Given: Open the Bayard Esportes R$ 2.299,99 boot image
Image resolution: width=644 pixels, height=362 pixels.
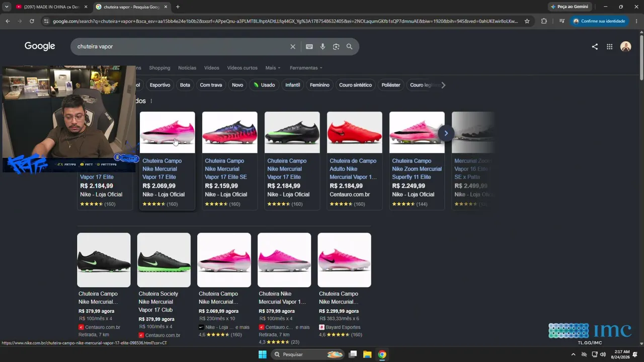Looking at the screenshot, I should 344,260.
